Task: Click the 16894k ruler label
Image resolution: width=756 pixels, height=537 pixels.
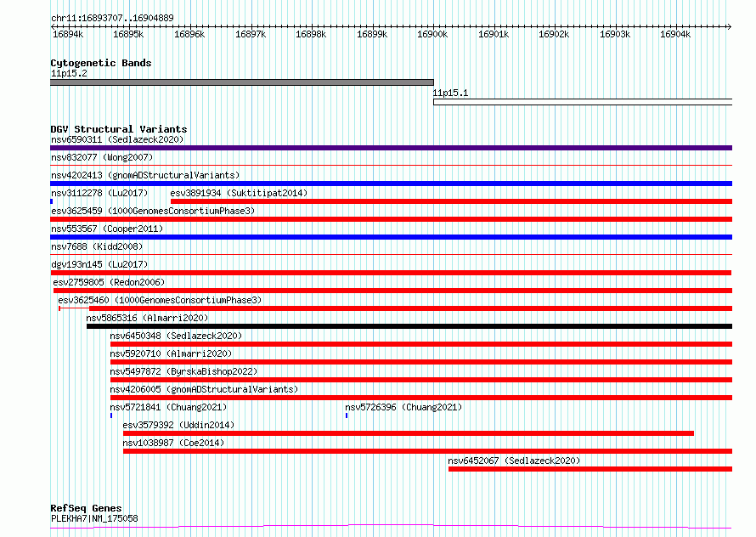Action: pos(68,34)
